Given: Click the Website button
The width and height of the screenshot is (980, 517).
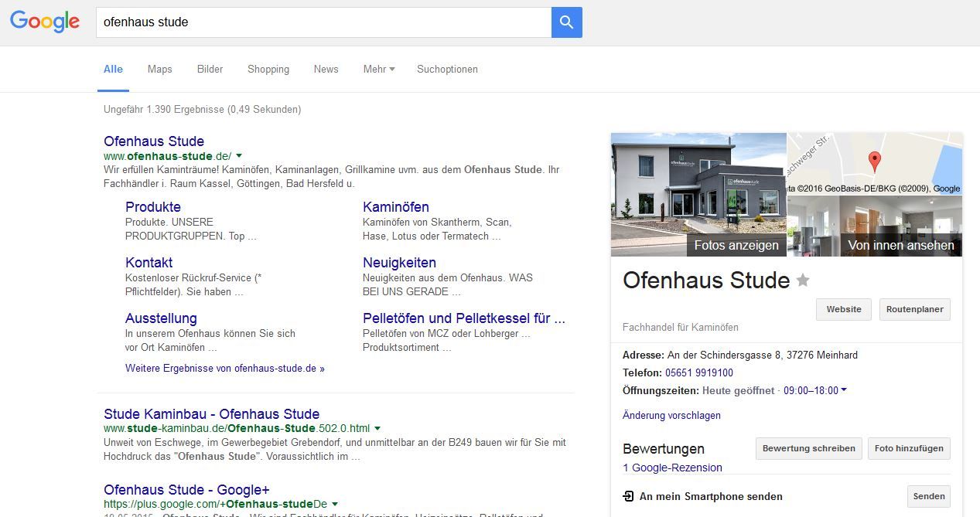Looking at the screenshot, I should [x=844, y=309].
